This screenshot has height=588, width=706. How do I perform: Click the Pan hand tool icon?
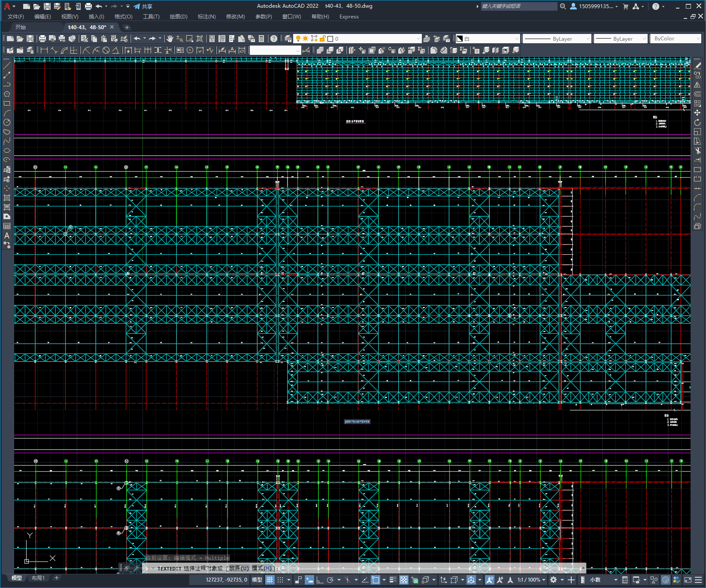[x=170, y=39]
